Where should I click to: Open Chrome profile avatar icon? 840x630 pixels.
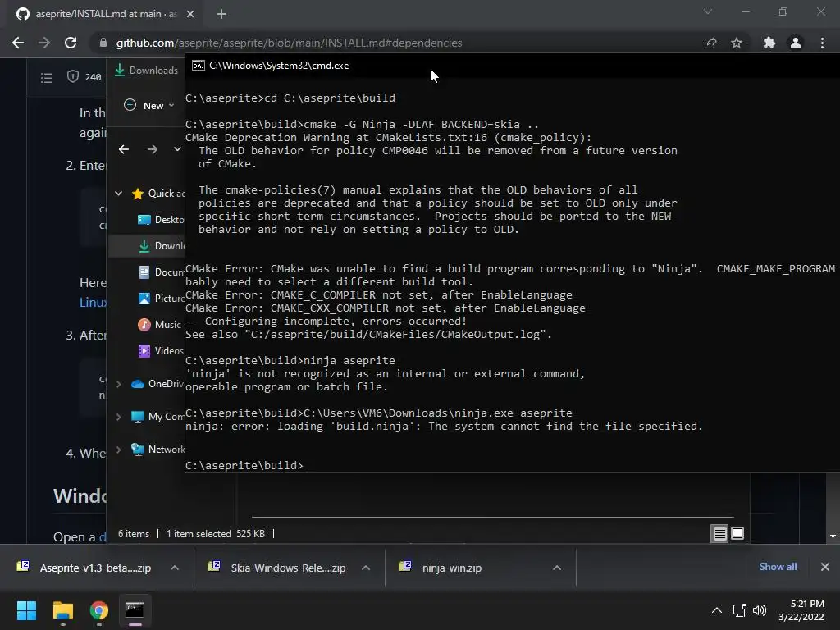coord(796,43)
